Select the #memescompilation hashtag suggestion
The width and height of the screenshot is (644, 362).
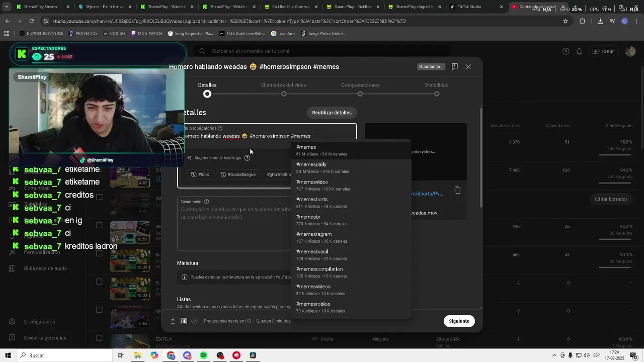[x=351, y=273]
